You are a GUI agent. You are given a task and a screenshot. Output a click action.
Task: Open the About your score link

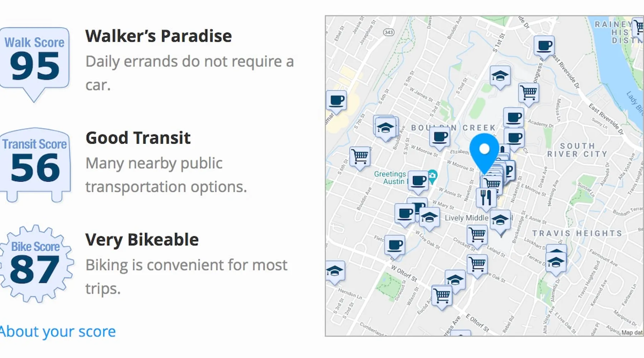pos(58,332)
